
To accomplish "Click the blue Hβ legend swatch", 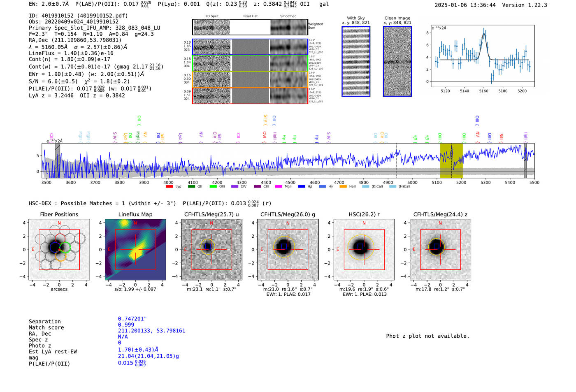I will 302,186.
